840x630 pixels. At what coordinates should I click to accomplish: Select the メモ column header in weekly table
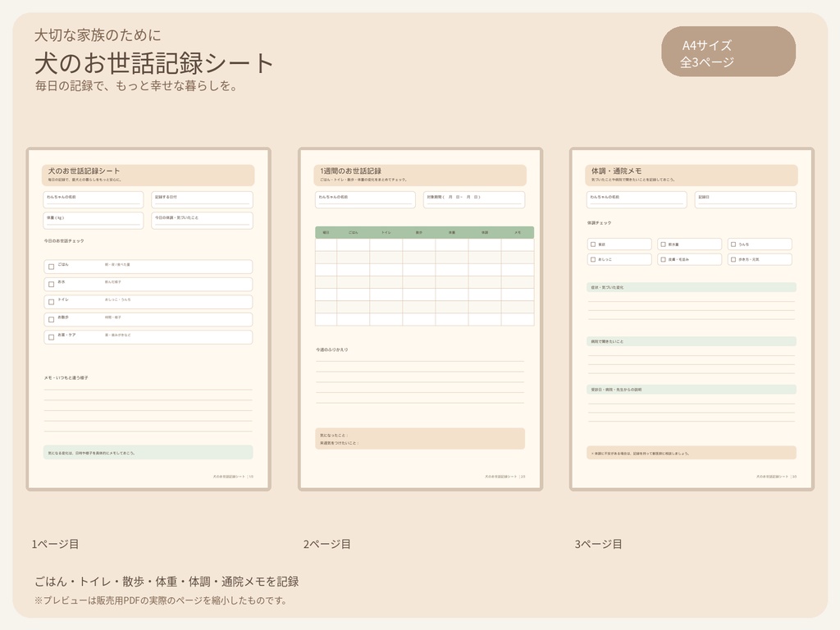pyautogui.click(x=518, y=232)
